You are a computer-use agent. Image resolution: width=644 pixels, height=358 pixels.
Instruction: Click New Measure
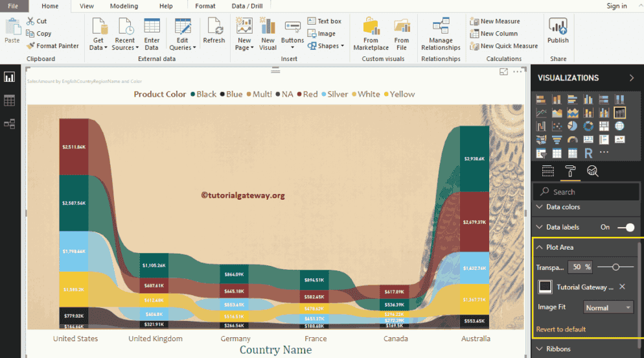[x=496, y=21]
